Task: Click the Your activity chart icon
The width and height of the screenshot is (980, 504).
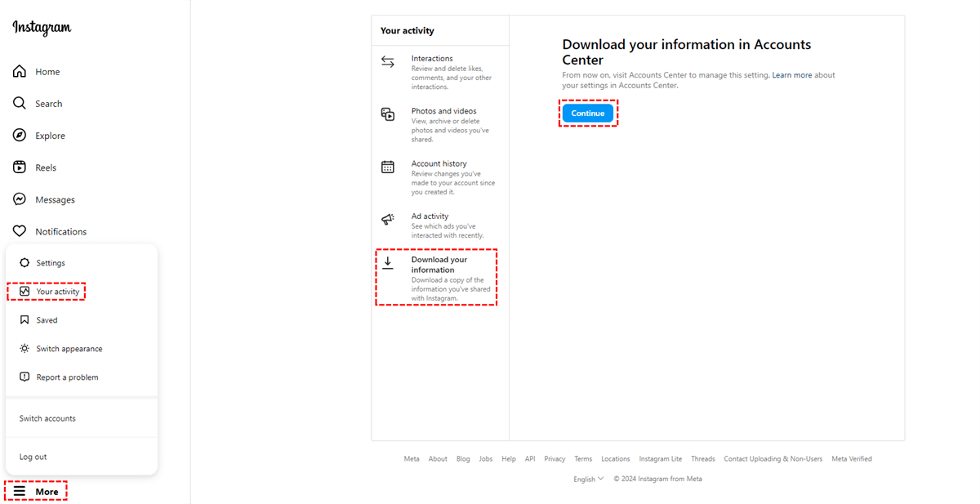Action: pyautogui.click(x=24, y=292)
